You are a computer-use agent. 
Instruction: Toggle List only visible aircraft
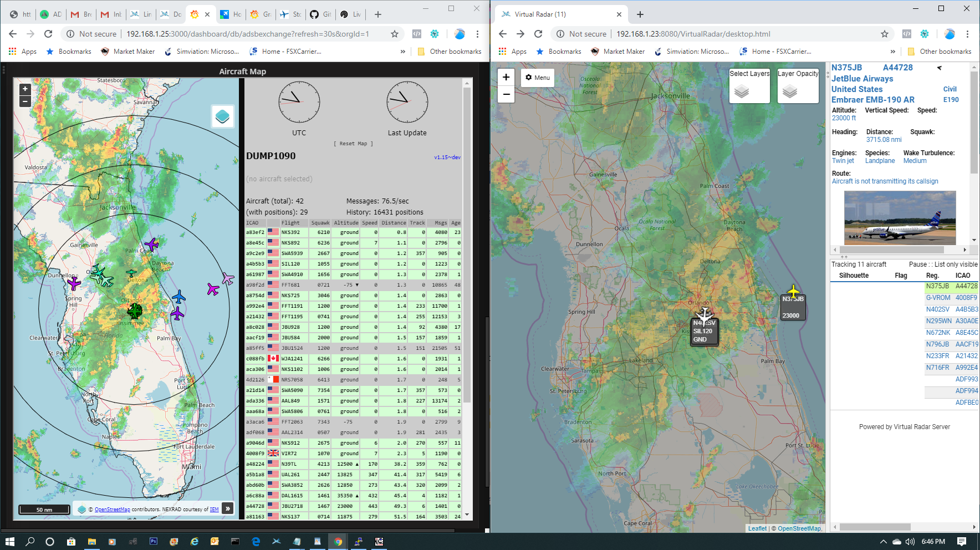pyautogui.click(x=956, y=264)
